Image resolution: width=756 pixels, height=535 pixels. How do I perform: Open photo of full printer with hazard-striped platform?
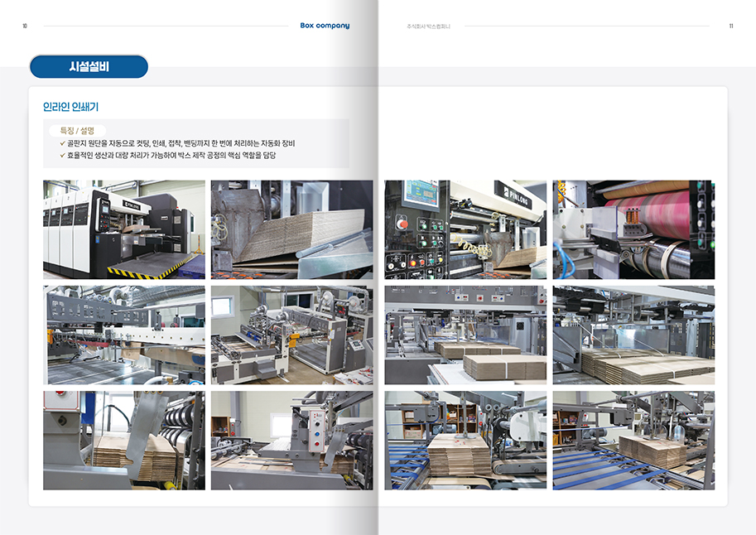click(124, 229)
